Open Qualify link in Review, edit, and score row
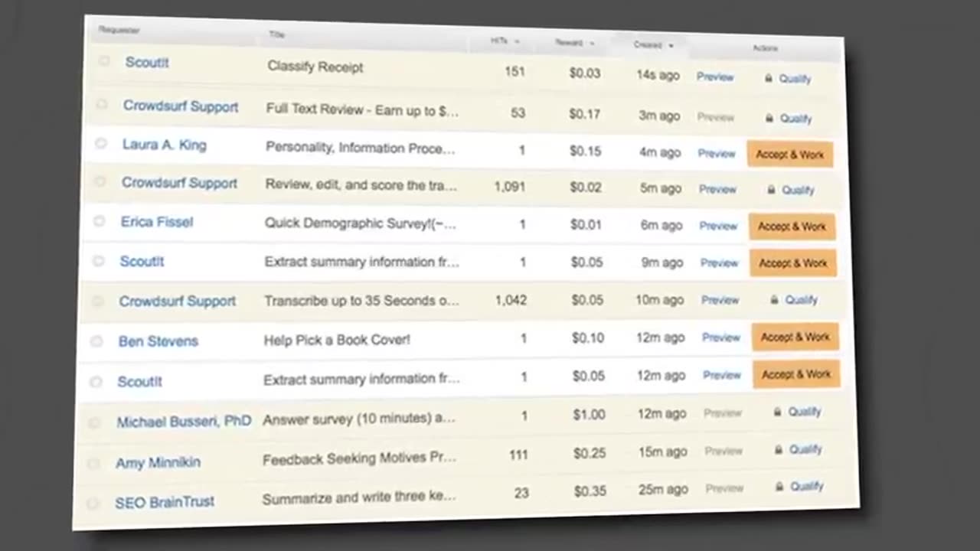Screen dimensions: 980x551 coord(798,190)
